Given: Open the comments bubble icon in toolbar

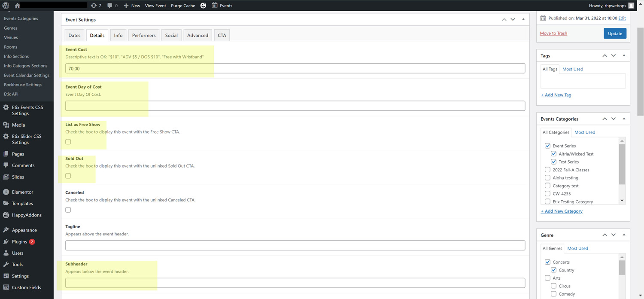Looking at the screenshot, I should coord(110,6).
